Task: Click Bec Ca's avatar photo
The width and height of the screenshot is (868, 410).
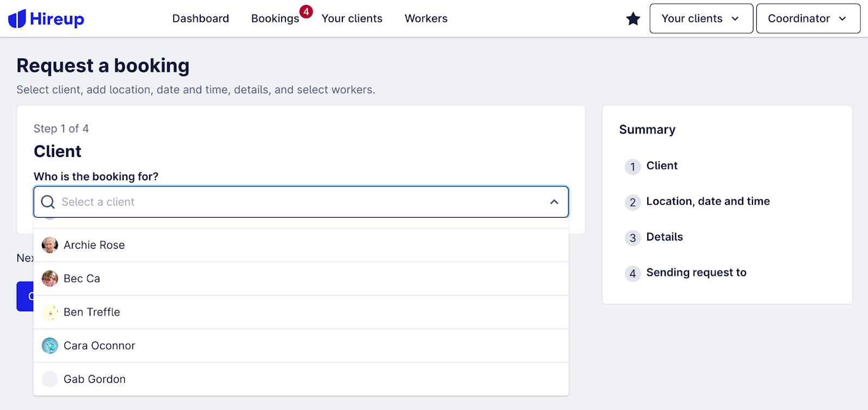Action: [50, 279]
